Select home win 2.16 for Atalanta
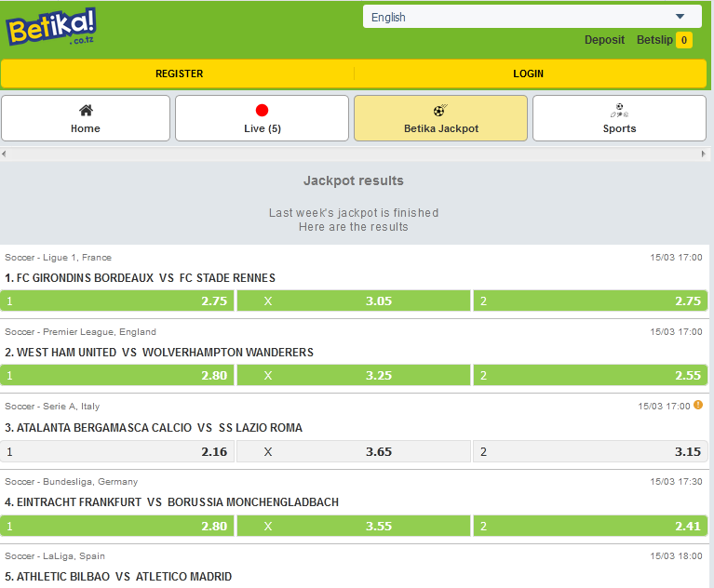Screen dimensions: 714x588 point(117,451)
